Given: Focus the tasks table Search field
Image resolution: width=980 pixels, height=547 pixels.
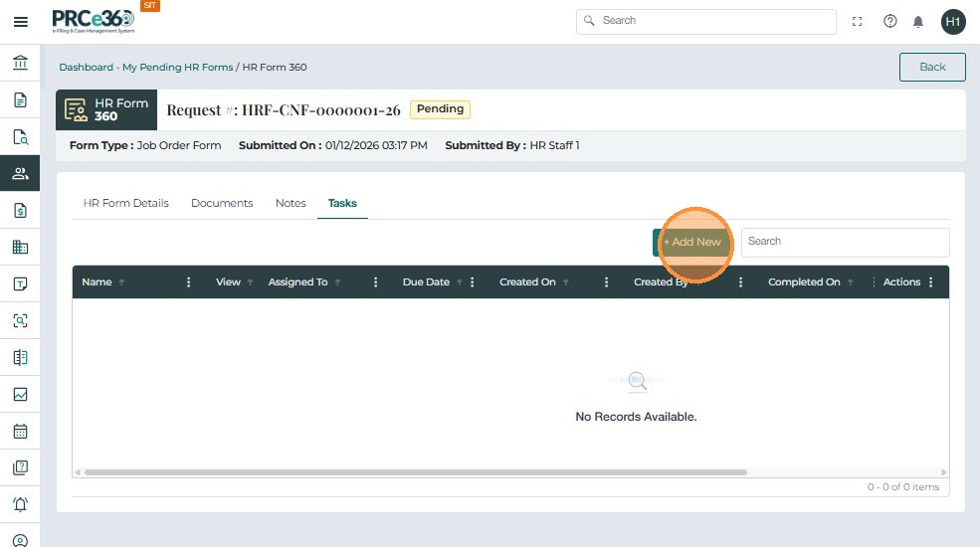Looking at the screenshot, I should [845, 243].
